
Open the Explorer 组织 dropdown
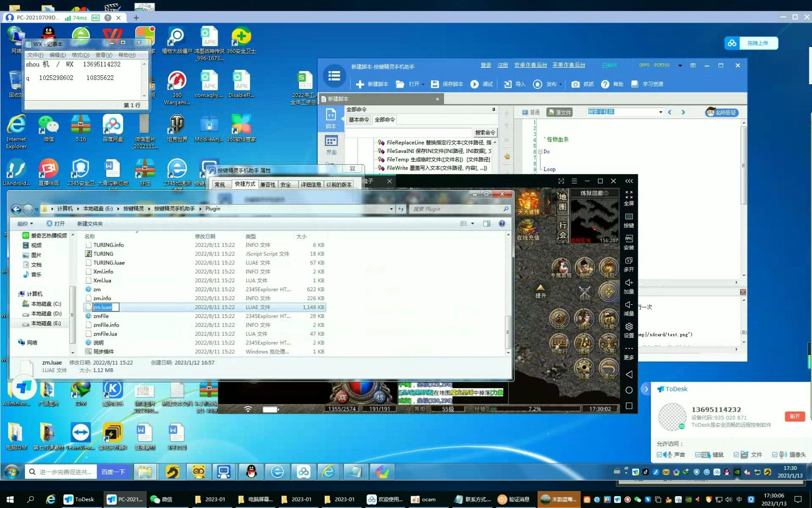[25, 224]
